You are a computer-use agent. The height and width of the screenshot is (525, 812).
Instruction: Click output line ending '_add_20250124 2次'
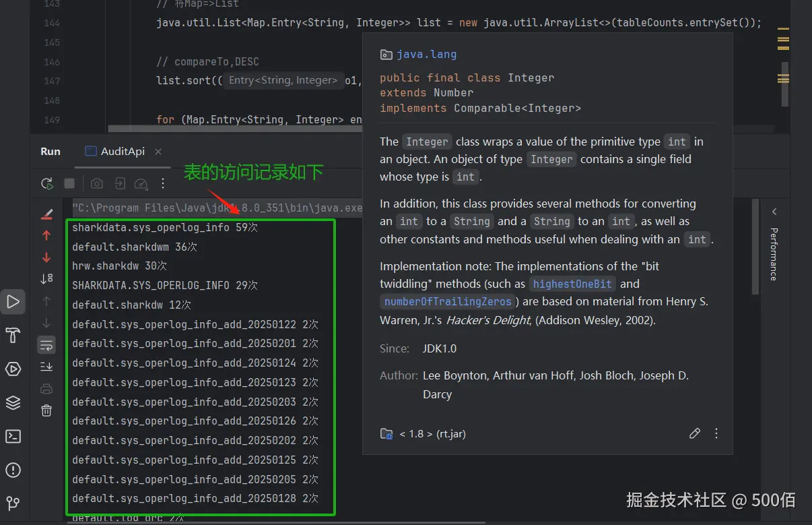195,363
